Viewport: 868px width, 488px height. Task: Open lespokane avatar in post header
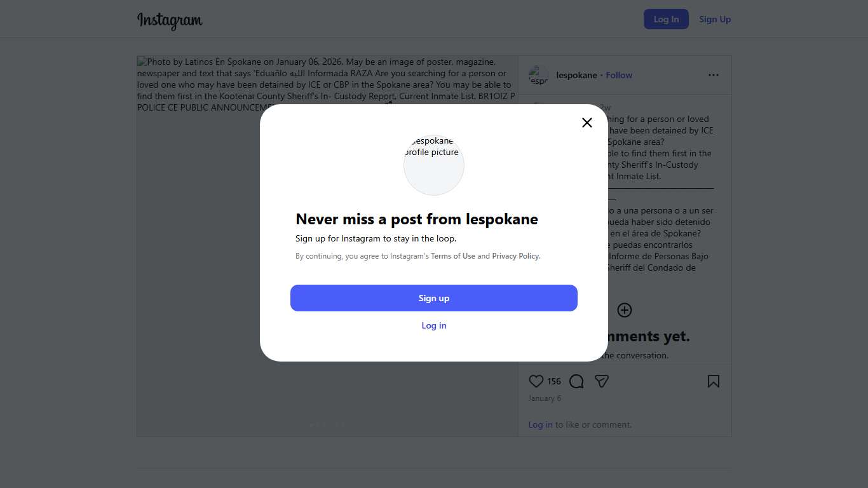coord(538,75)
